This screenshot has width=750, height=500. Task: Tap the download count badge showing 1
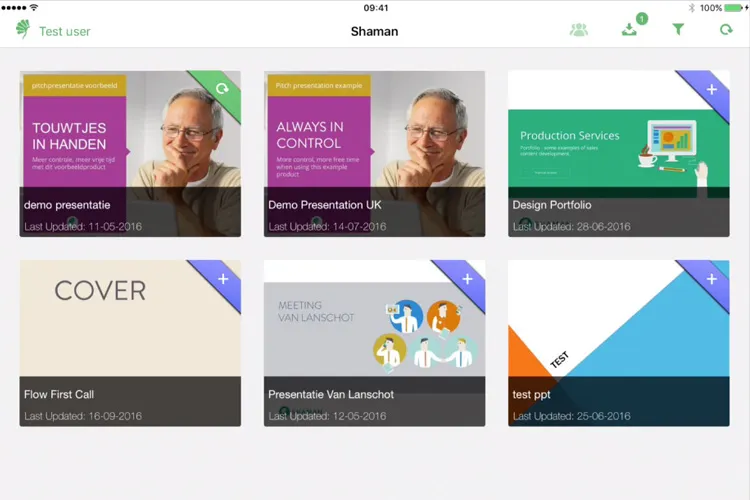(642, 19)
